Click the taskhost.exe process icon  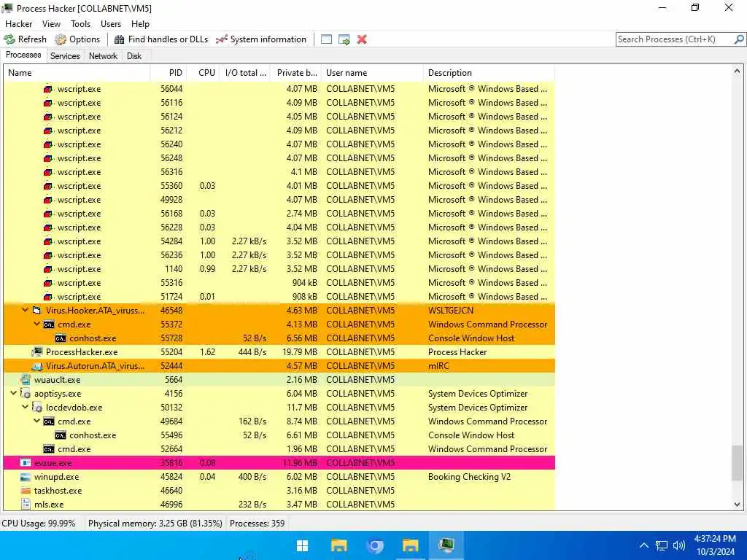tap(26, 491)
